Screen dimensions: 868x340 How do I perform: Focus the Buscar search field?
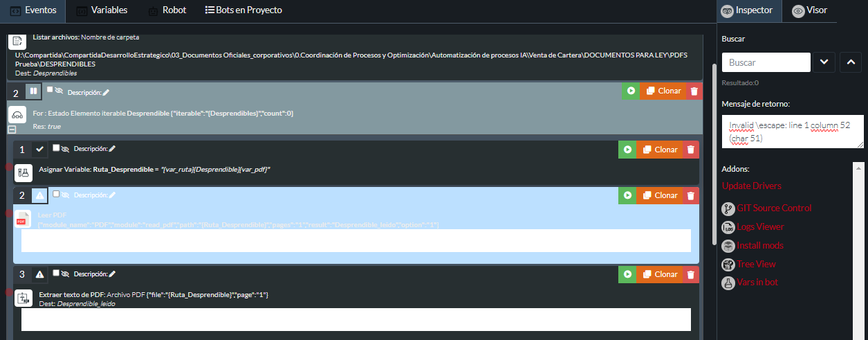(x=766, y=62)
